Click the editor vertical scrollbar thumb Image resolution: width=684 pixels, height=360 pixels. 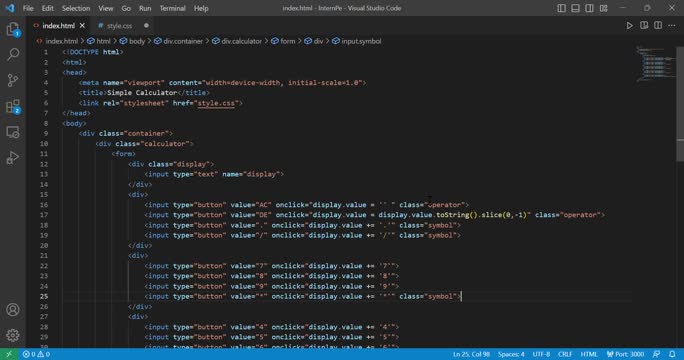(x=680, y=104)
